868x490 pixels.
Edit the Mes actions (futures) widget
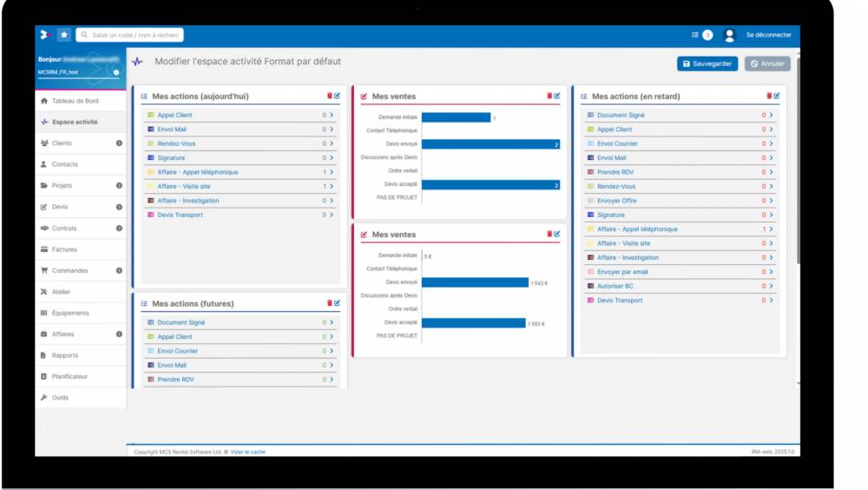click(337, 303)
